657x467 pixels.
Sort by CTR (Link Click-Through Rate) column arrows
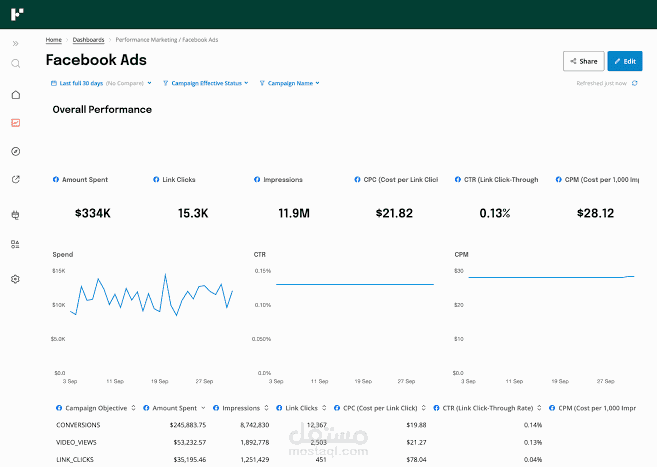pos(539,408)
